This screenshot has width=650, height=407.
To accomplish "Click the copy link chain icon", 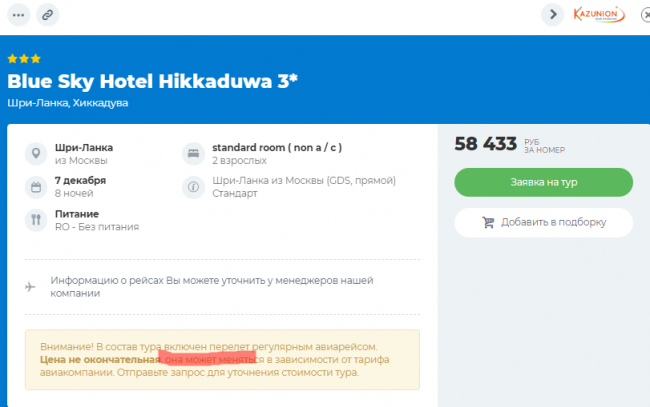I will (x=48, y=14).
